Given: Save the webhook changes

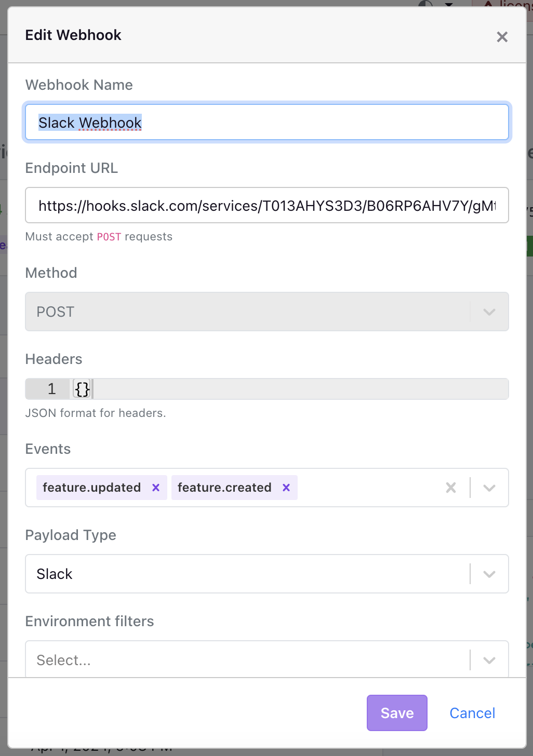Looking at the screenshot, I should 397,713.
